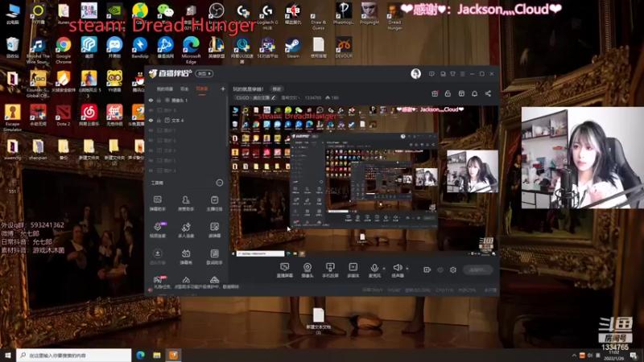Viewport: 644px width, 362px height.
Task: Open the streamer tasks tool (主播任务)
Action: 214,204
